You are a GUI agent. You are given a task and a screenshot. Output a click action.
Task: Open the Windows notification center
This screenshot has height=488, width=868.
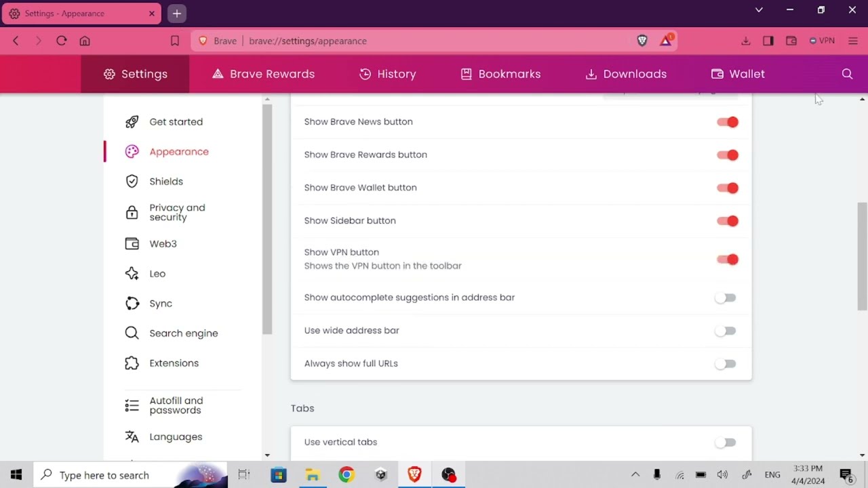point(846,475)
